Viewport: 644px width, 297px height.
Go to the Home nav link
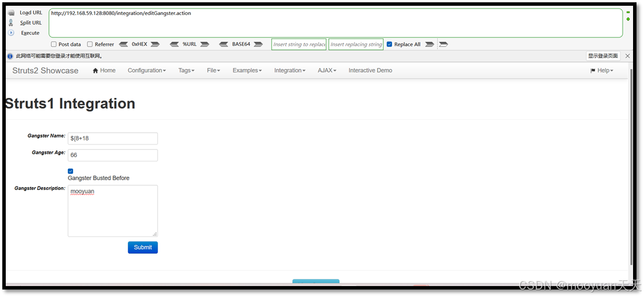click(x=104, y=71)
